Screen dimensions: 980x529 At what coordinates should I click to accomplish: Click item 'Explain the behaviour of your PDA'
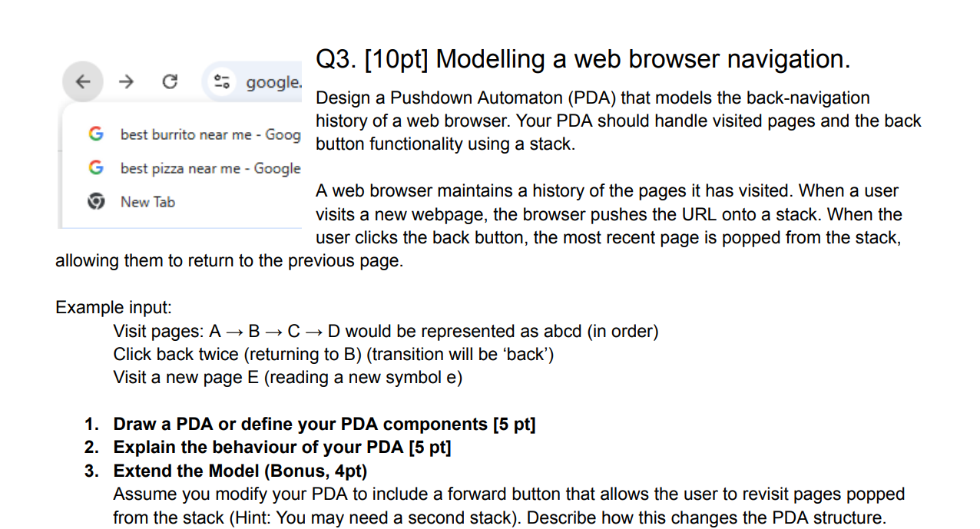click(282, 448)
